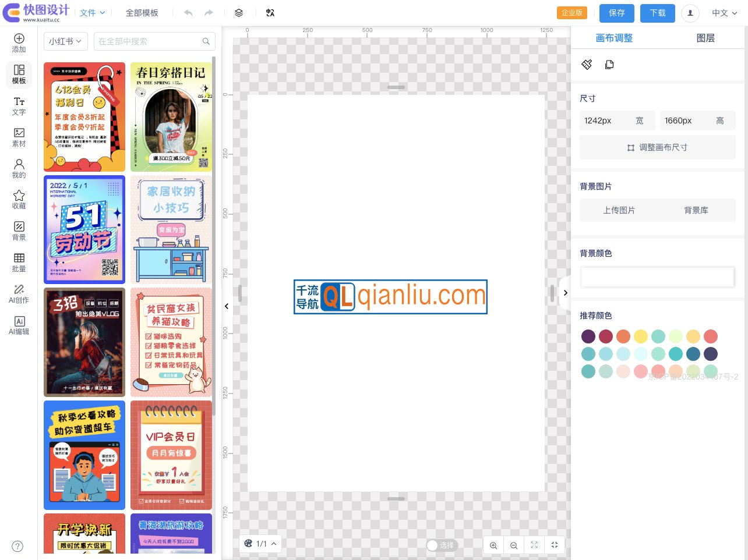This screenshot has height=560, width=748.
Task: Click the paint roller icon in the canvas panel
Action: click(587, 65)
